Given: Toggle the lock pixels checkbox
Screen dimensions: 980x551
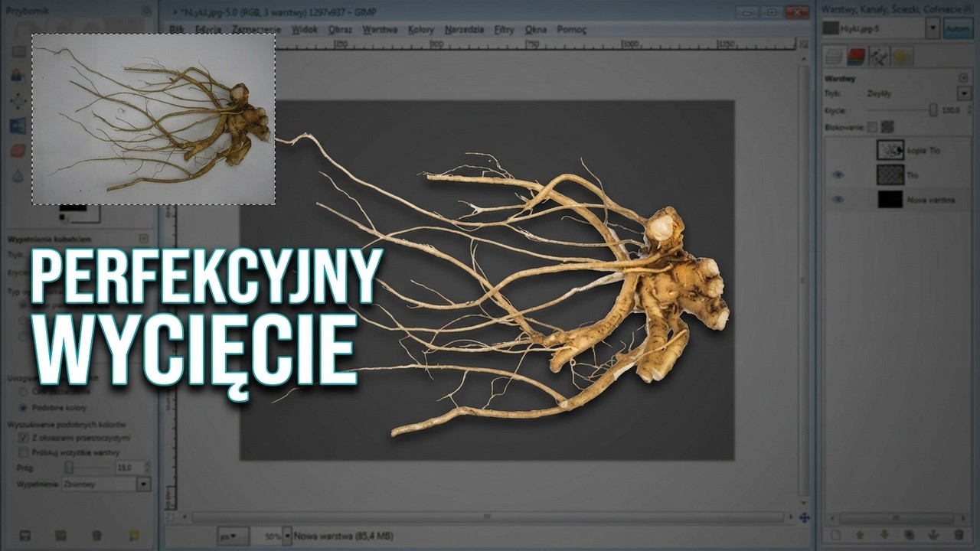Looking at the screenshot, I should coord(872,127).
